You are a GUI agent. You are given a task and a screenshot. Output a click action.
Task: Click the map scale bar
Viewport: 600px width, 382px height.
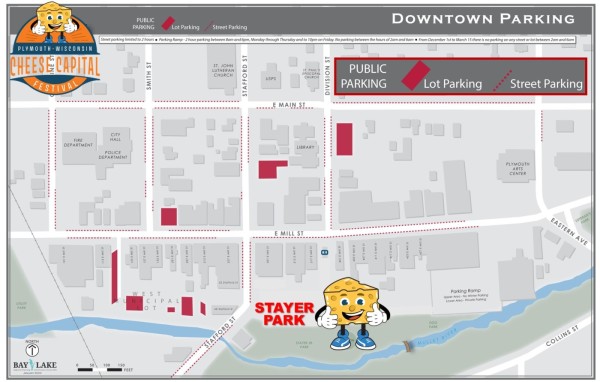click(x=100, y=369)
